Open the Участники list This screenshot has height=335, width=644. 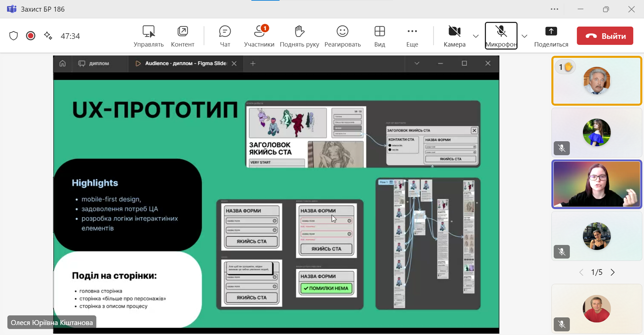[x=259, y=36]
